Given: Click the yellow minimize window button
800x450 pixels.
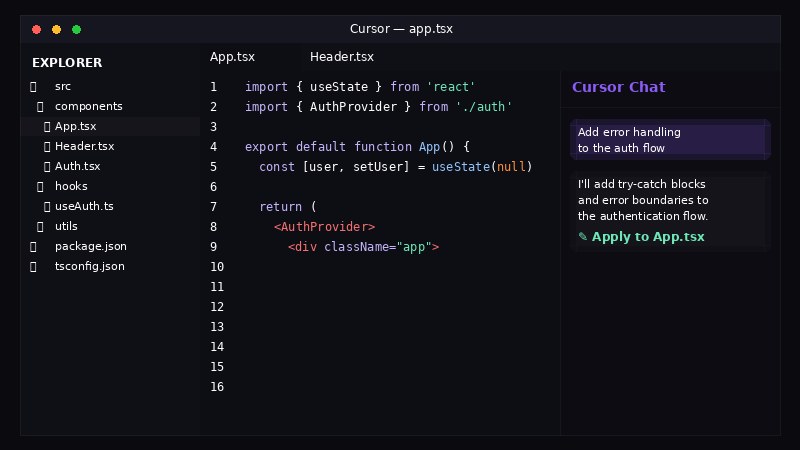Looking at the screenshot, I should [x=57, y=30].
